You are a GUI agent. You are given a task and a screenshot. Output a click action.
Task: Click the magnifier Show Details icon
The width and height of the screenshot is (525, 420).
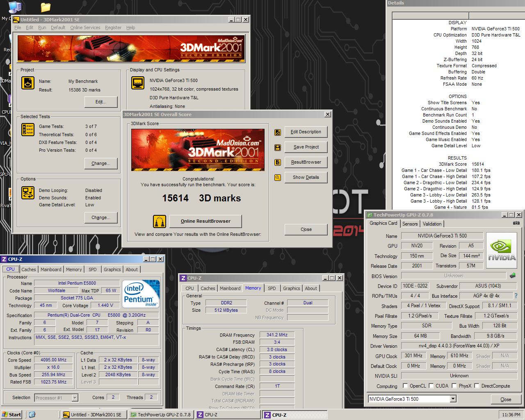click(278, 178)
